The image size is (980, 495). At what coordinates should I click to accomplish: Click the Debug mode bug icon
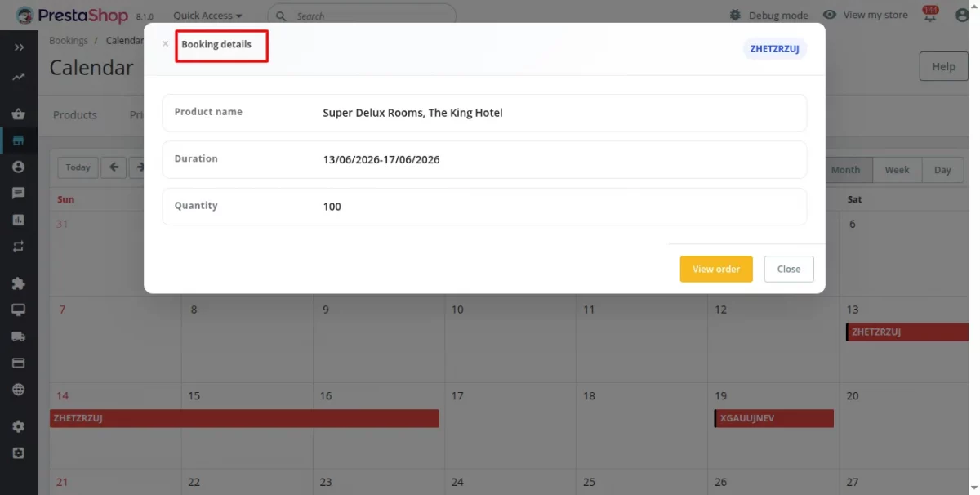click(x=736, y=15)
